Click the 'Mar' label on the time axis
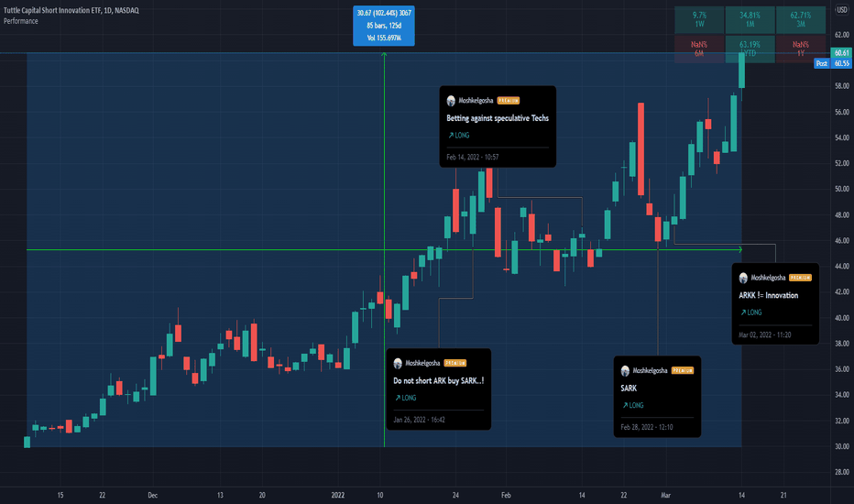The width and height of the screenshot is (854, 504). (x=665, y=495)
